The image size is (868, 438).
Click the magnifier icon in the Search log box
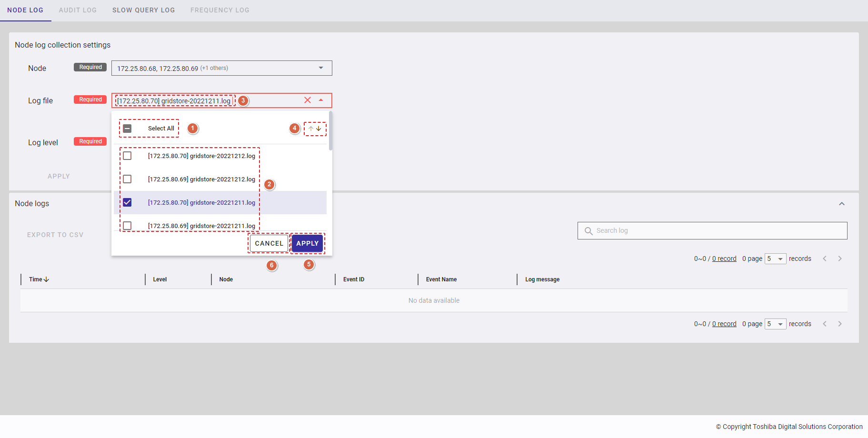(x=589, y=231)
